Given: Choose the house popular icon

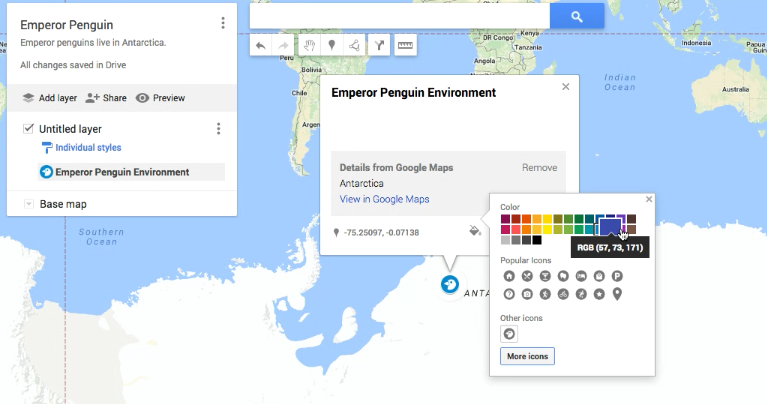Looking at the screenshot, I should [x=509, y=276].
